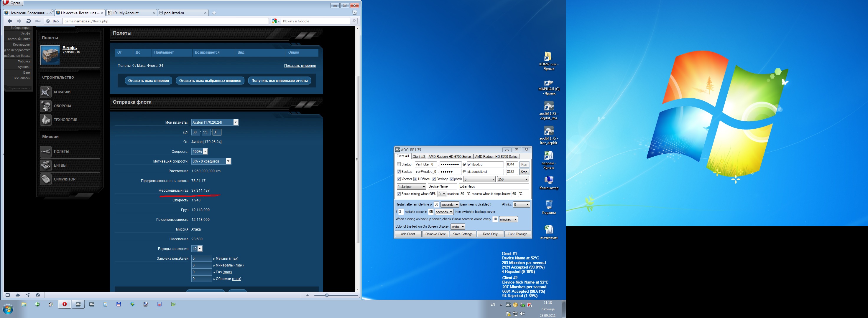
Task: Open Лаборатория in left game menu
Action: tap(20, 28)
